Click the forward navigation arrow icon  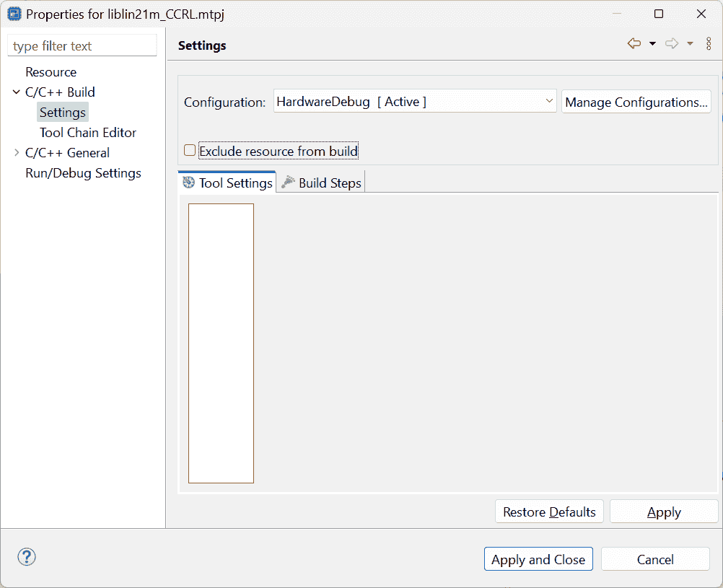pos(672,44)
